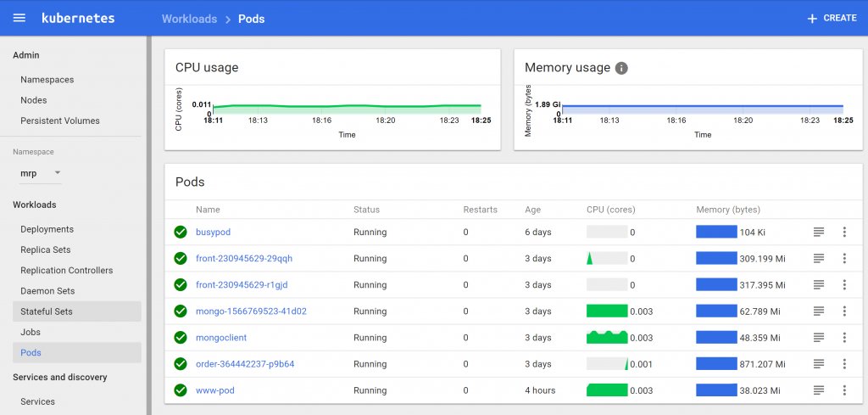Click the green status check for mongoclient
The height and width of the screenshot is (415, 868).
181,338
